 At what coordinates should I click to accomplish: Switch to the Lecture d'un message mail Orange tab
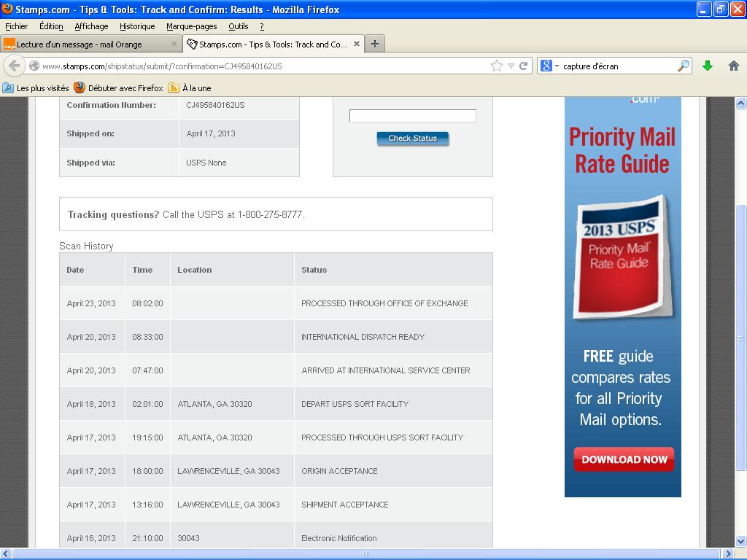point(91,44)
